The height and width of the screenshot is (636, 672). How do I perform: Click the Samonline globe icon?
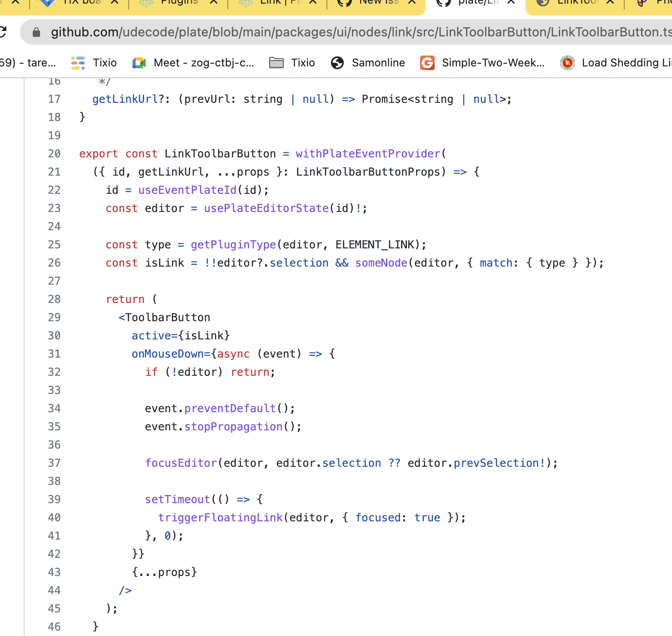[x=337, y=62]
